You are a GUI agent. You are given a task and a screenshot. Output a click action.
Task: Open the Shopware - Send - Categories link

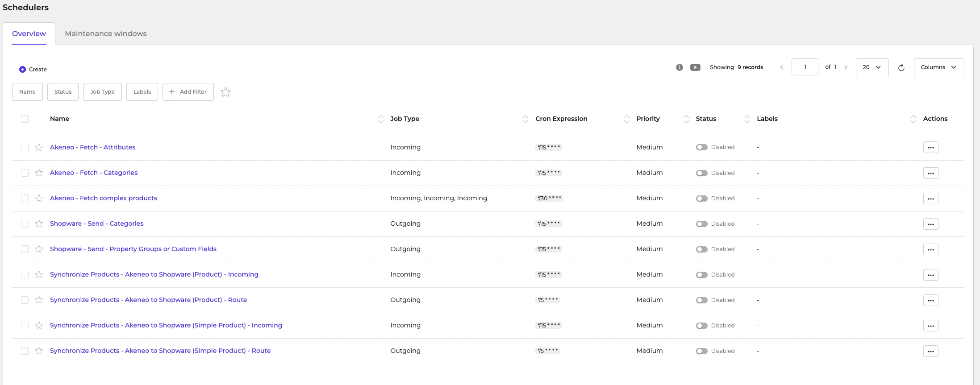(96, 224)
